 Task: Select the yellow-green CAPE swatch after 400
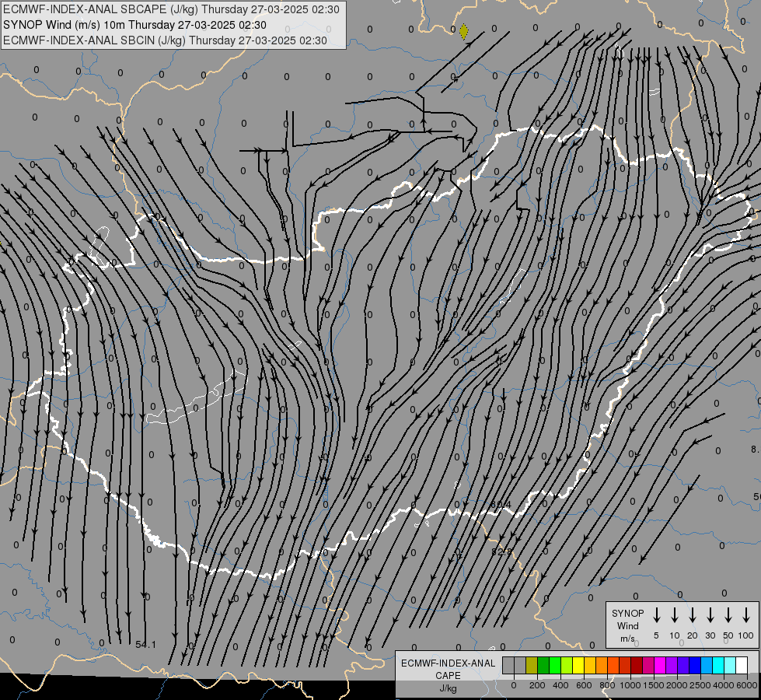(x=567, y=666)
